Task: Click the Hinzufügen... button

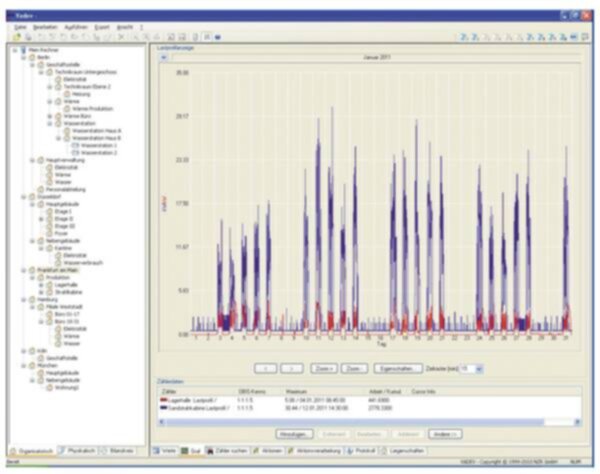Action: click(x=294, y=434)
